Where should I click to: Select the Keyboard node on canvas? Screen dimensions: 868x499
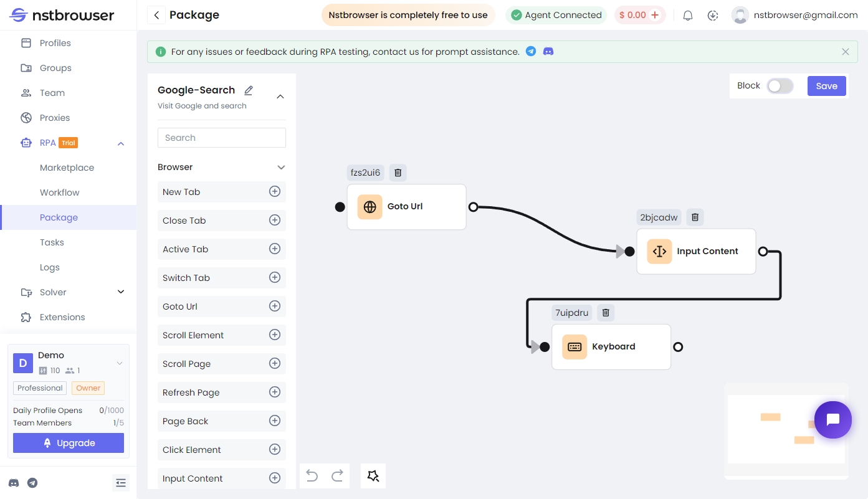611,347
